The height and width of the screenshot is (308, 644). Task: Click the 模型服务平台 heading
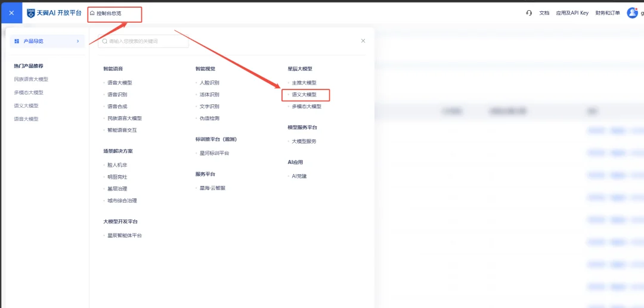point(302,127)
